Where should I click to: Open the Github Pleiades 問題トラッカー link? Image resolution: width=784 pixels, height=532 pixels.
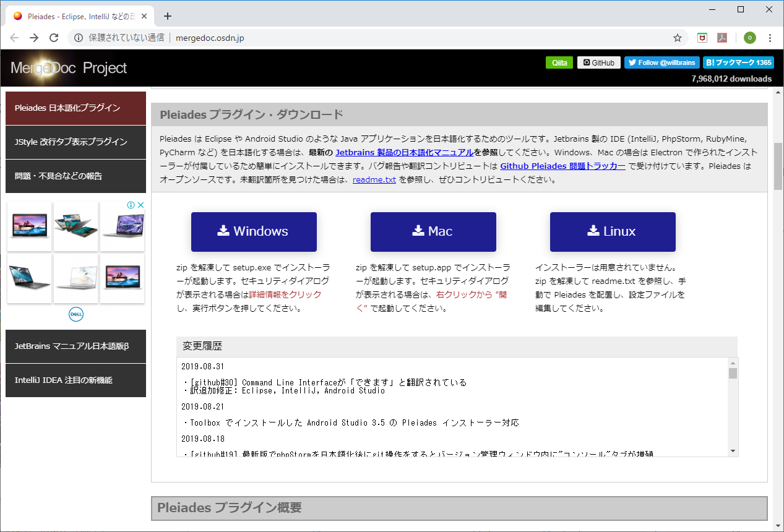562,166
